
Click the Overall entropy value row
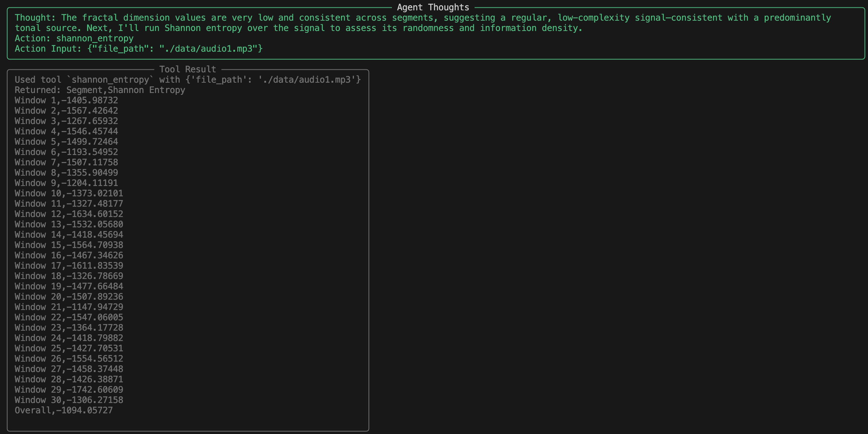coord(63,410)
